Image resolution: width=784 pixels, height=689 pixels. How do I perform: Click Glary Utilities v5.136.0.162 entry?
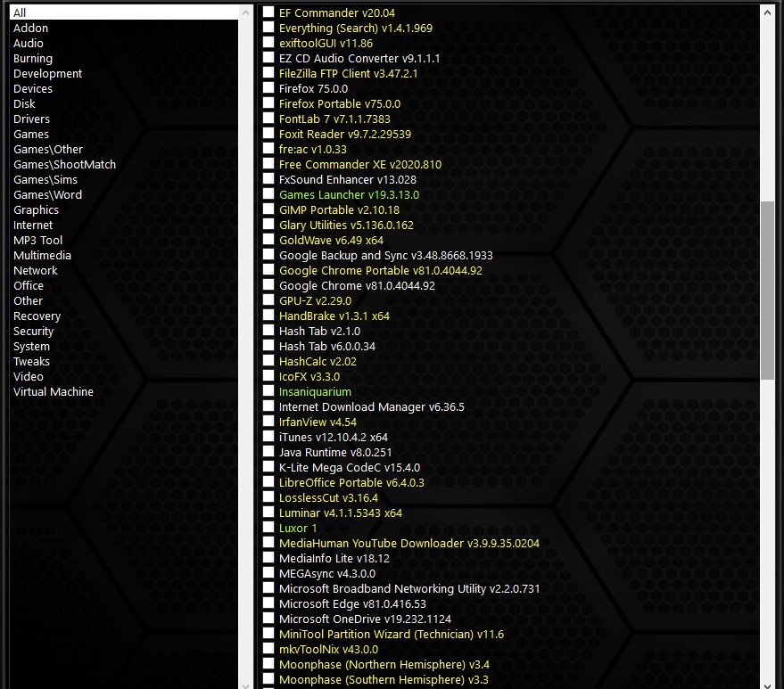pyautogui.click(x=346, y=225)
